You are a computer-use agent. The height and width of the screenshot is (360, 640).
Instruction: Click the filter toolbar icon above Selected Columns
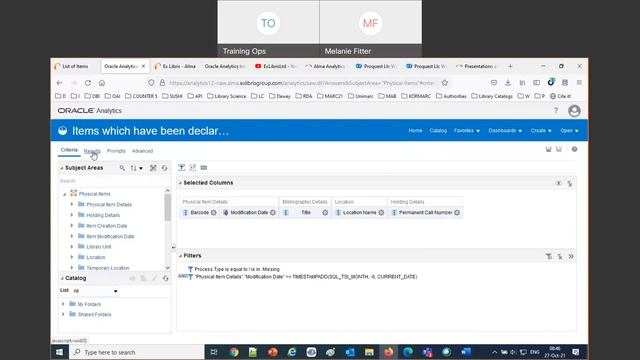[182, 168]
